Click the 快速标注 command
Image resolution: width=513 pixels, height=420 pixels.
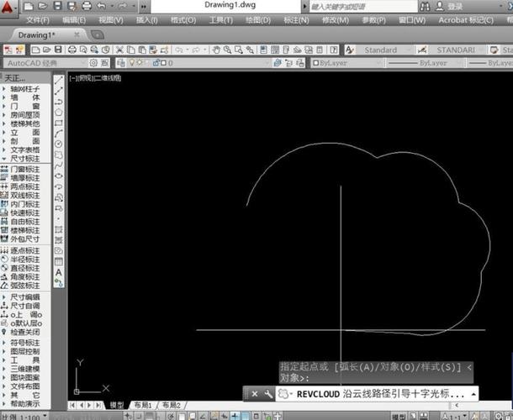[21, 213]
